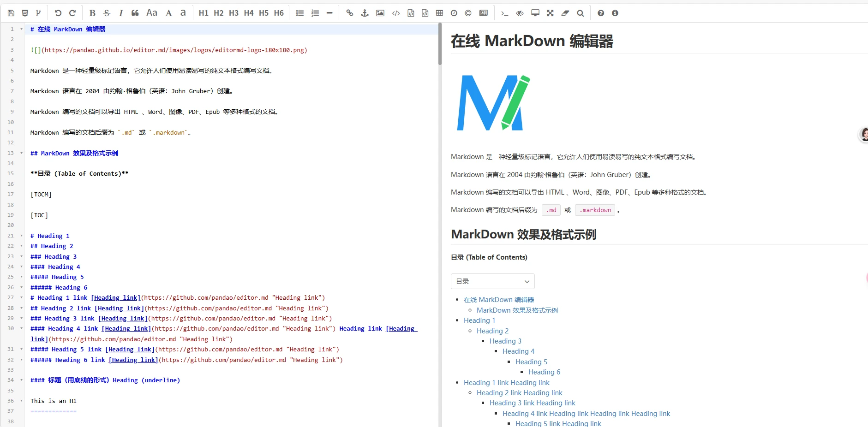
Task: Click the git branch icon
Action: [38, 13]
